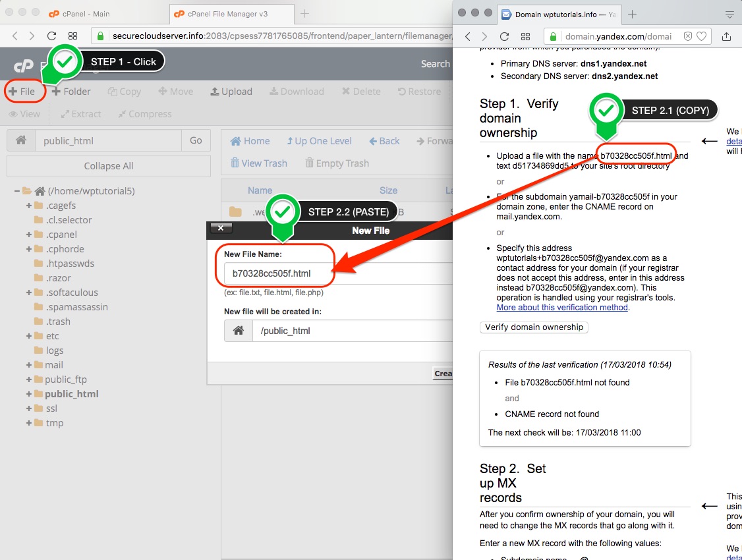Expand the etc folder
Viewport: 742px width, 560px height.
[x=29, y=336]
